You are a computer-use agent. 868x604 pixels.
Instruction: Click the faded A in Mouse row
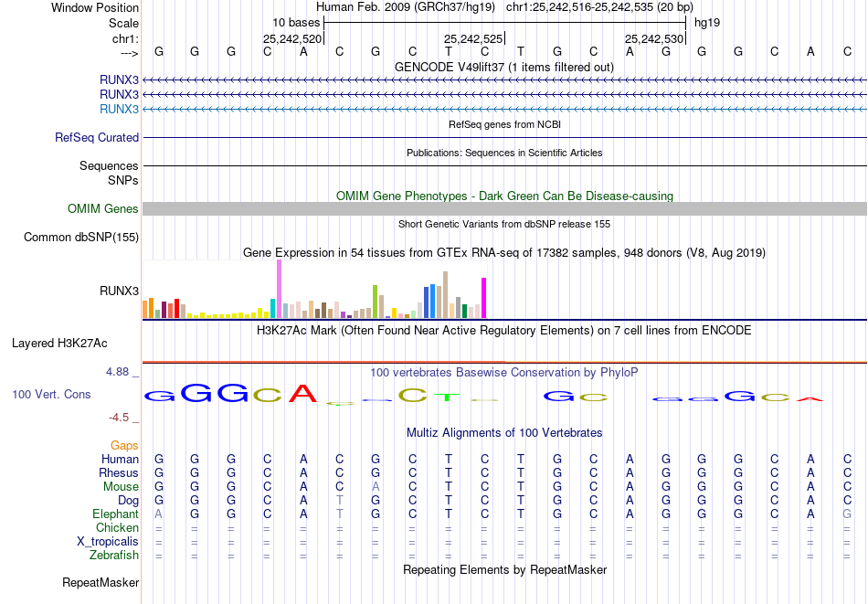click(x=376, y=487)
